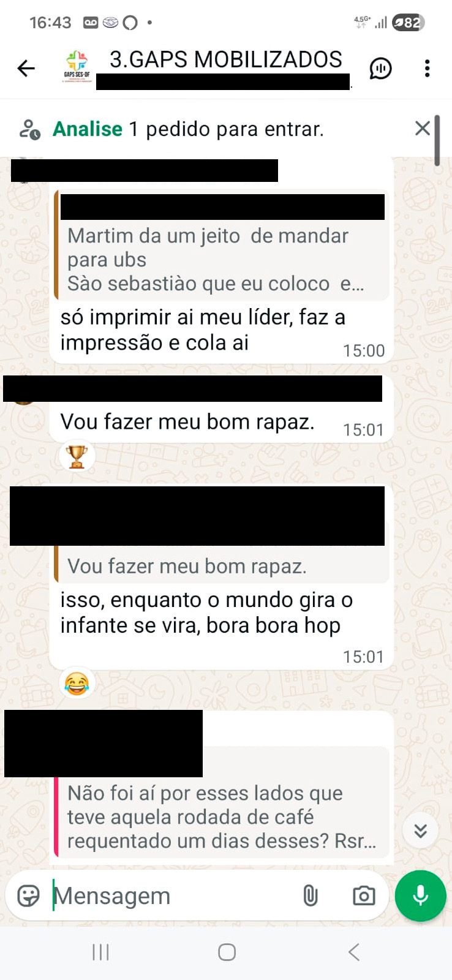The image size is (452, 980).
Task: Open the emoji sticker picker
Action: [29, 895]
